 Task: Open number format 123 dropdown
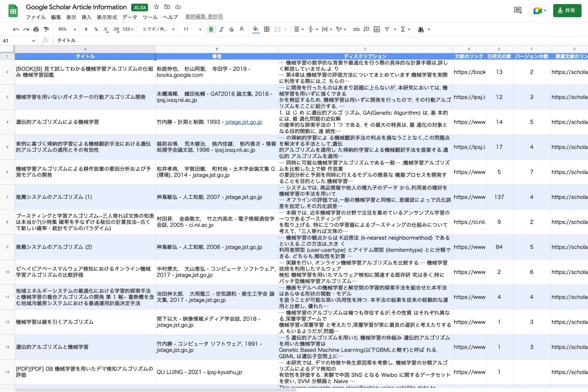click(128, 29)
